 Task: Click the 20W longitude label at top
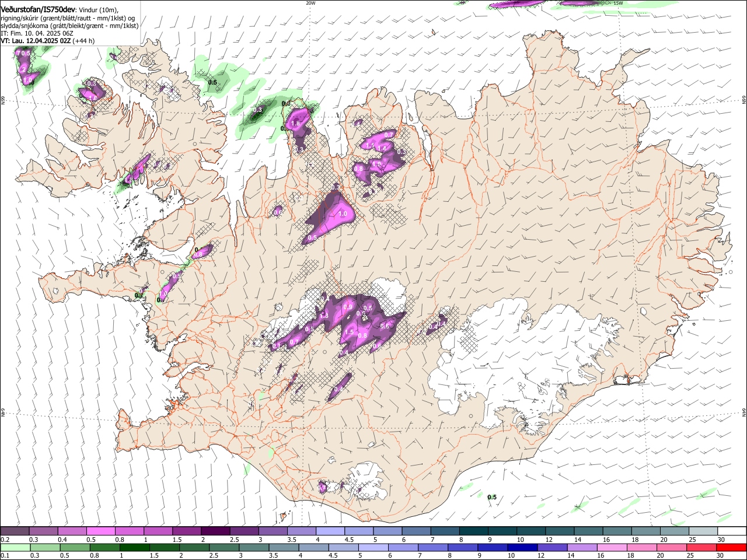tap(310, 3)
